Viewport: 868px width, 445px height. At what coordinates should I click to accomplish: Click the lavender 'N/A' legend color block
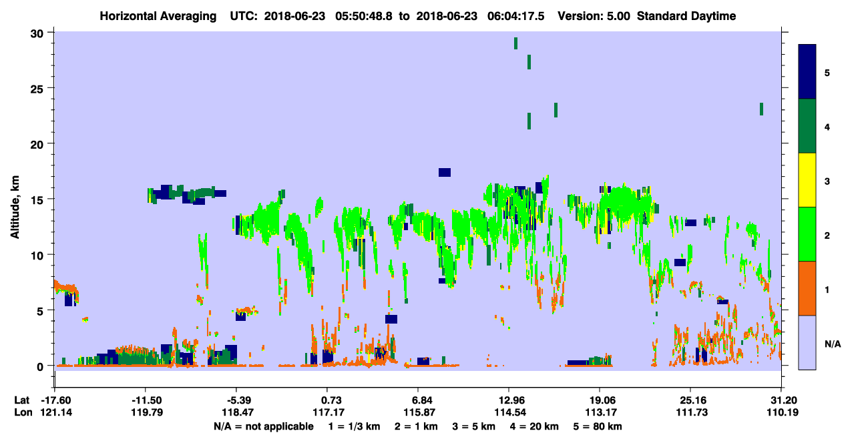coord(807,342)
